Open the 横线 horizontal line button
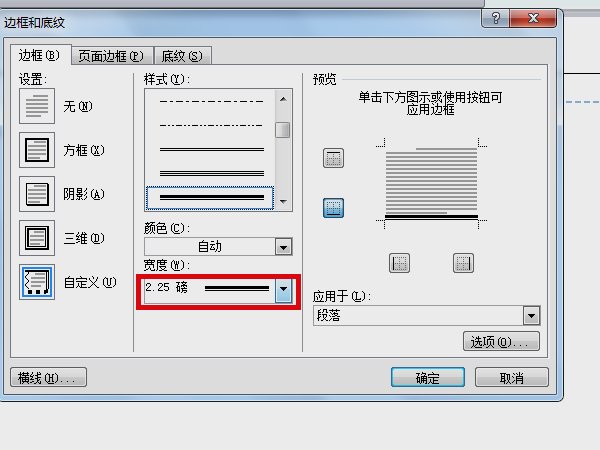The width and height of the screenshot is (600, 450). tap(48, 378)
